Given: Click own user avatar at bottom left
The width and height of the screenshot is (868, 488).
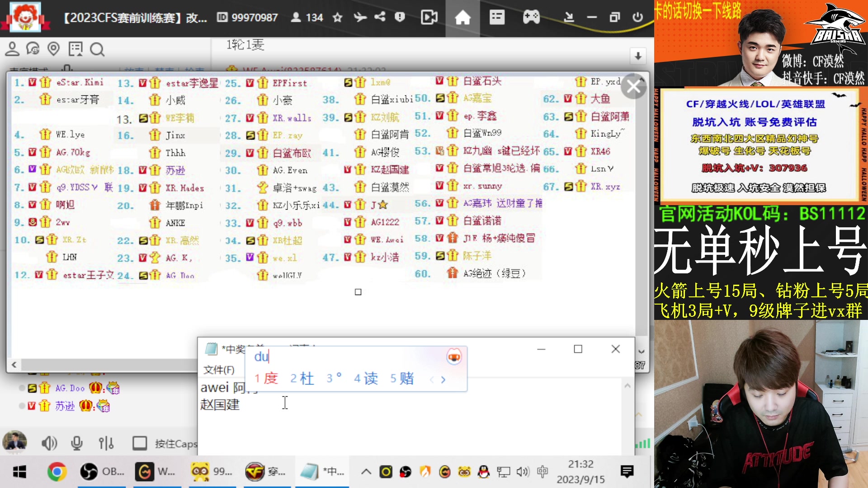Looking at the screenshot, I should click(x=14, y=441).
